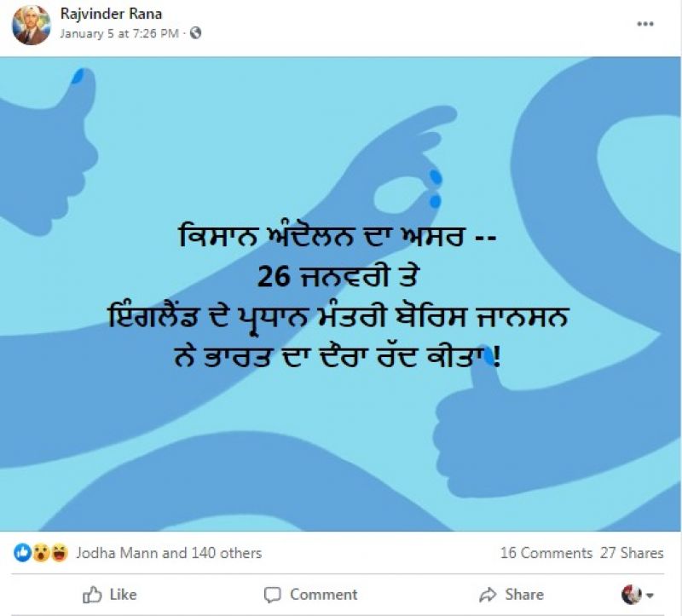Select the Comment button text

[324, 594]
